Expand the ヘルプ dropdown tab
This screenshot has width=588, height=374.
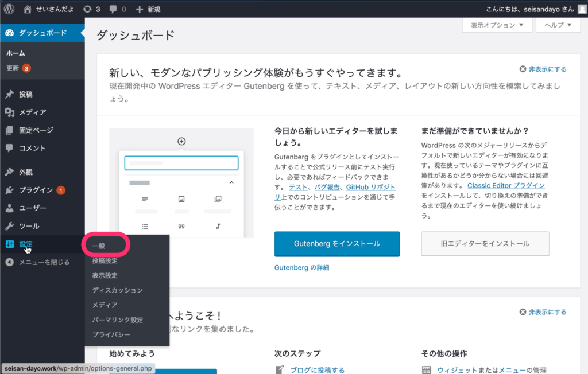point(558,25)
